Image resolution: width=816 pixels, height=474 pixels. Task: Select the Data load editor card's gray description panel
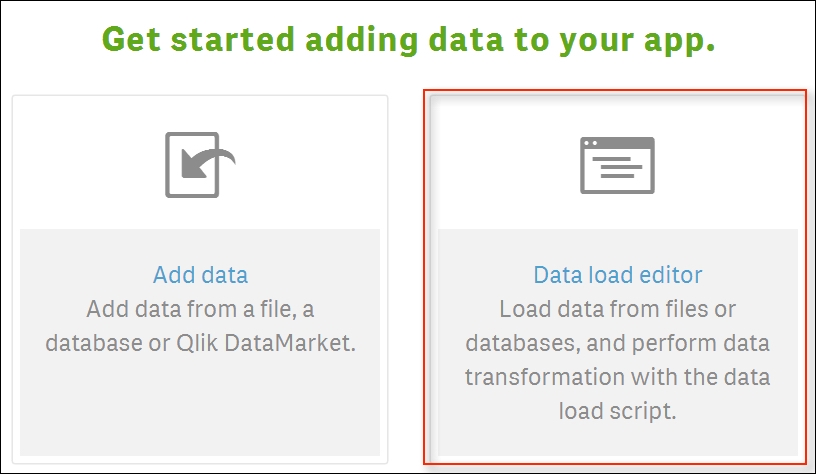(x=618, y=342)
